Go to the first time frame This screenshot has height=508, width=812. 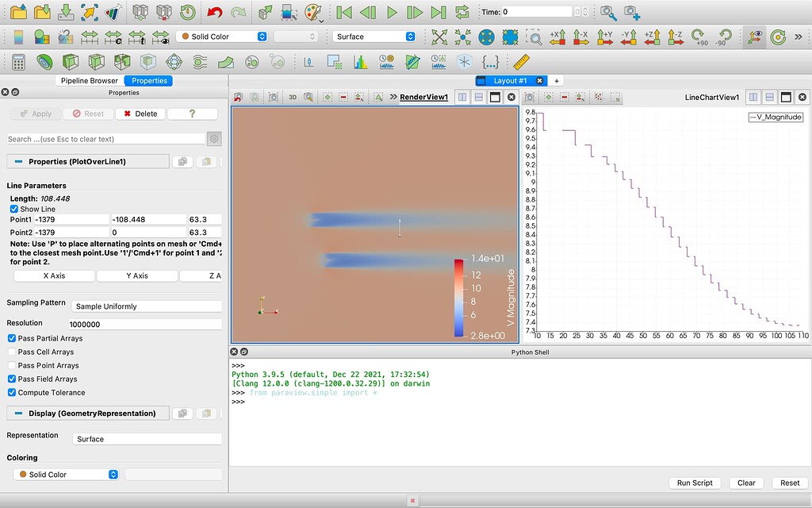pos(344,11)
